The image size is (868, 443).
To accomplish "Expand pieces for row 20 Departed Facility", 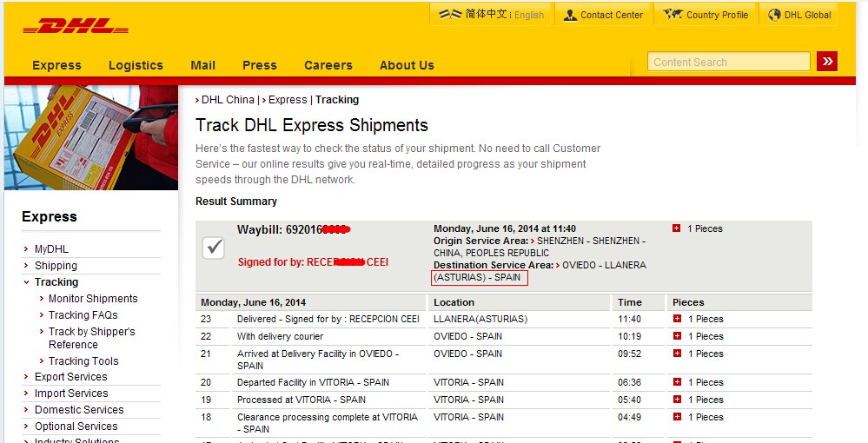I will tap(677, 381).
